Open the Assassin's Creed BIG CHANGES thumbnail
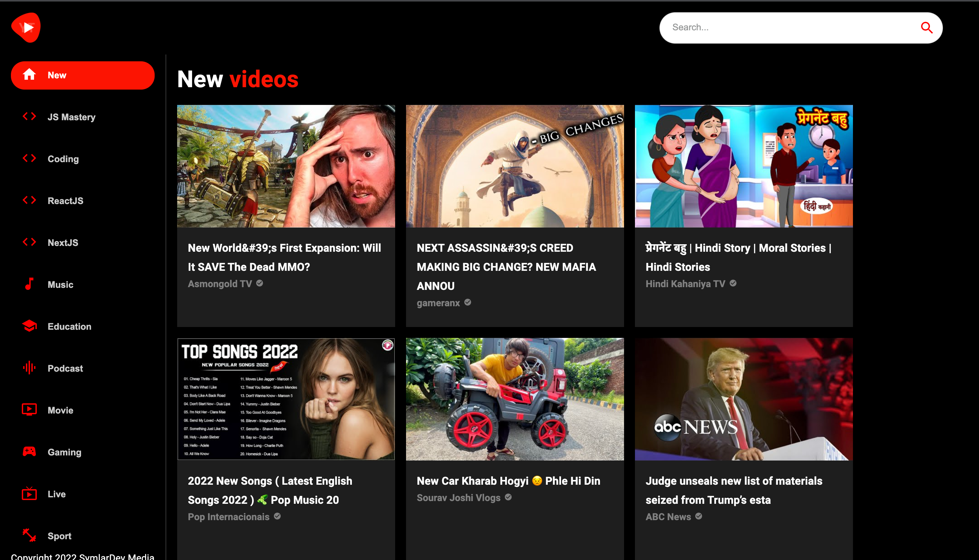This screenshot has width=979, height=560. [x=515, y=166]
